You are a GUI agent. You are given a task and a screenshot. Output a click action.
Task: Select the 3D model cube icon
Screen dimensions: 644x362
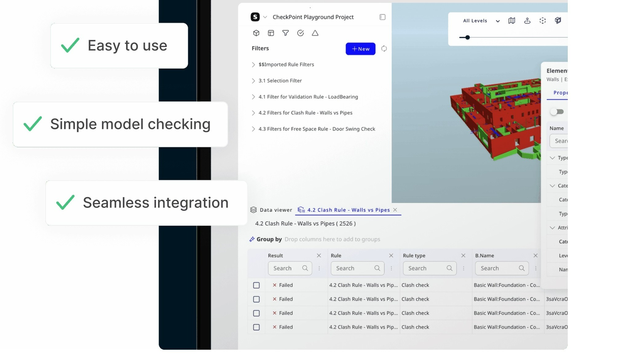tap(256, 33)
